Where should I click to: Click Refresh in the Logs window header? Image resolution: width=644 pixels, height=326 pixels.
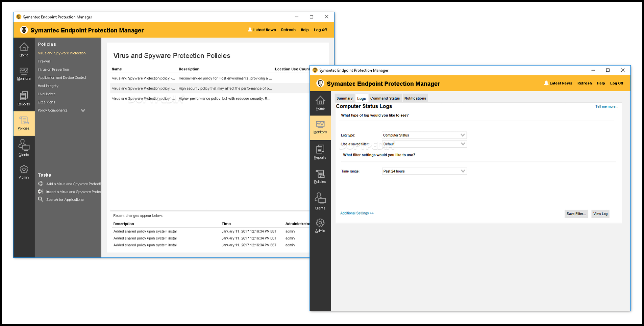coord(585,83)
